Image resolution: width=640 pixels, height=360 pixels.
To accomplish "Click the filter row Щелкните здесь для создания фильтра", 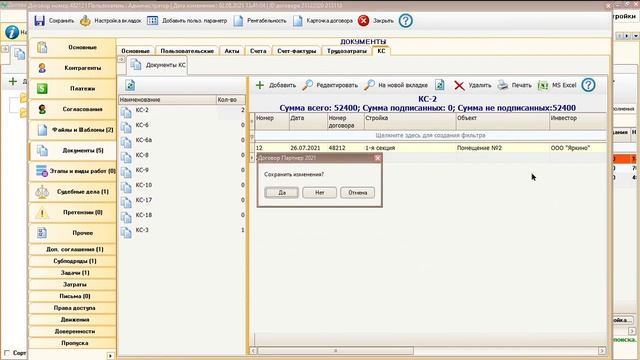I will [x=430, y=135].
